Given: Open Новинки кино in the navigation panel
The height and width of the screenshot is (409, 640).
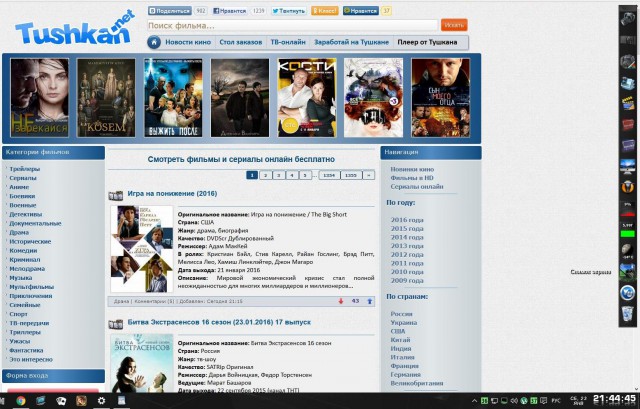Looking at the screenshot, I should click(412, 169).
